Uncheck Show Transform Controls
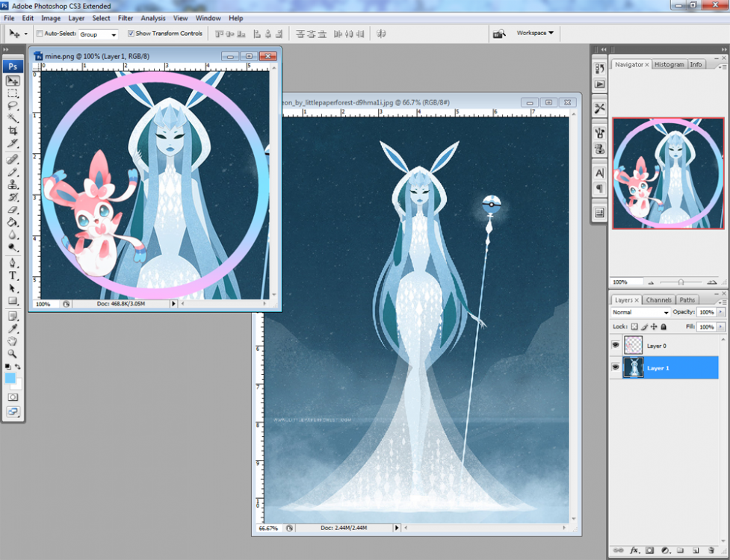 click(x=132, y=34)
